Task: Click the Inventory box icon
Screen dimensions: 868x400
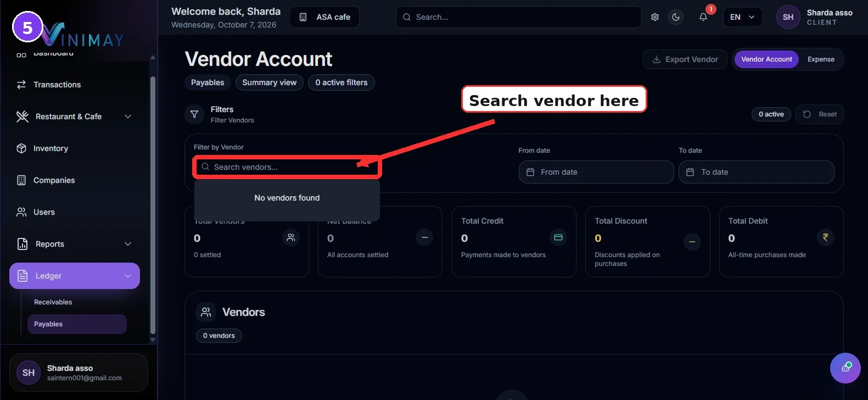Action: [x=21, y=148]
